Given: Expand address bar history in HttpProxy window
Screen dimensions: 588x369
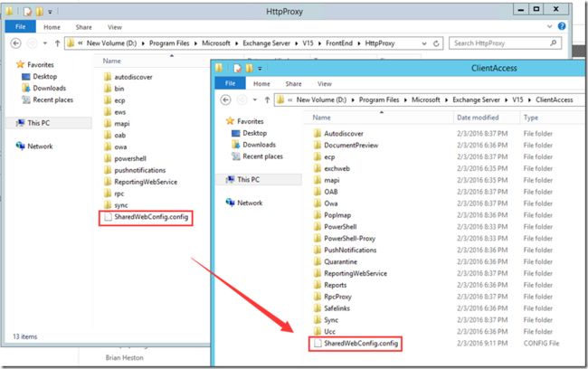Looking at the screenshot, I should (424, 43).
